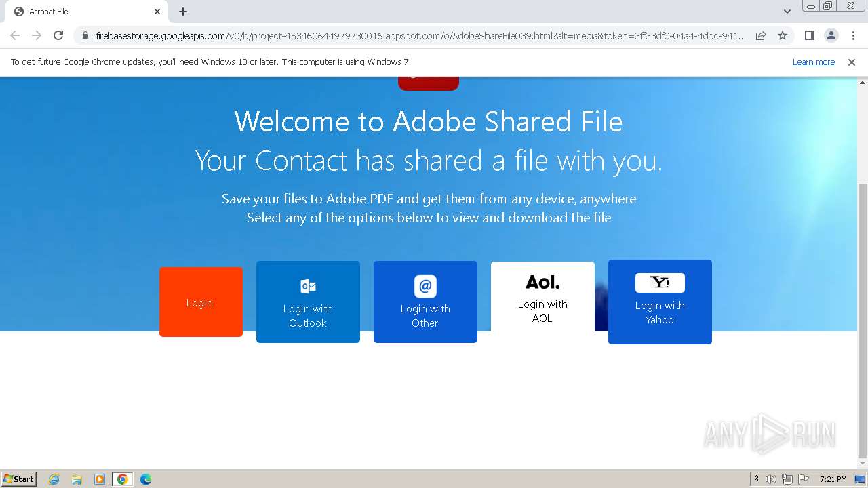
Task: Toggle the browser side panel
Action: coord(809,35)
